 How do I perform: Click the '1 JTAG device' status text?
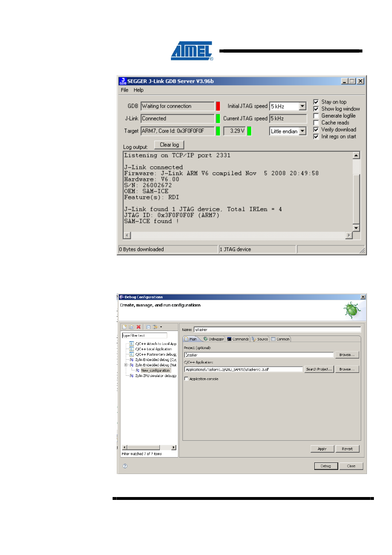pos(235,250)
